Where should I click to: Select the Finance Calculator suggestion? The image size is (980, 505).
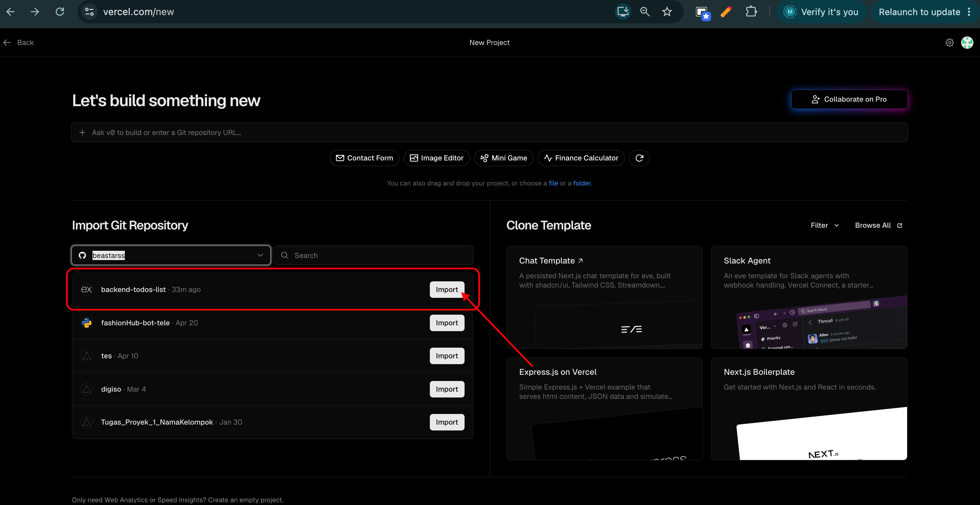pos(581,158)
